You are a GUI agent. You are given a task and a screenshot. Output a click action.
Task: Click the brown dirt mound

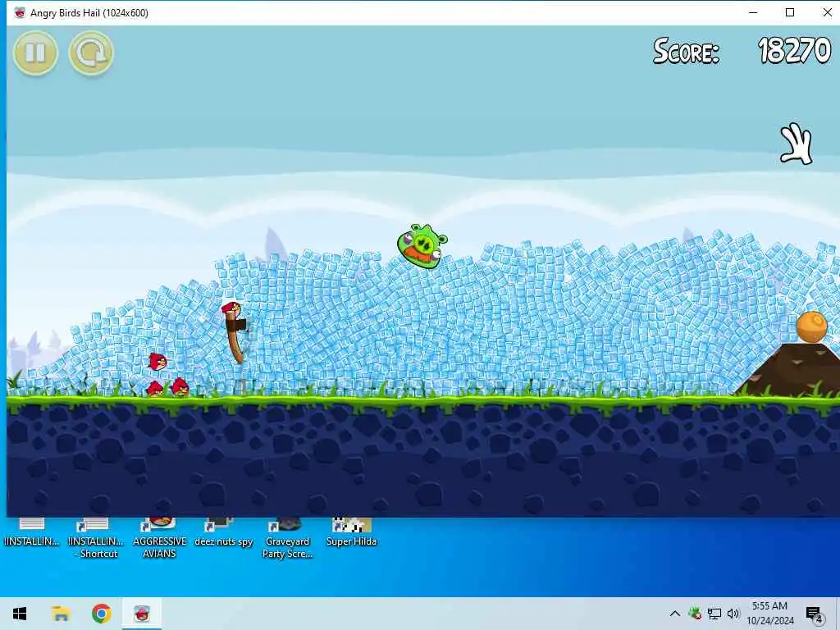coord(787,371)
